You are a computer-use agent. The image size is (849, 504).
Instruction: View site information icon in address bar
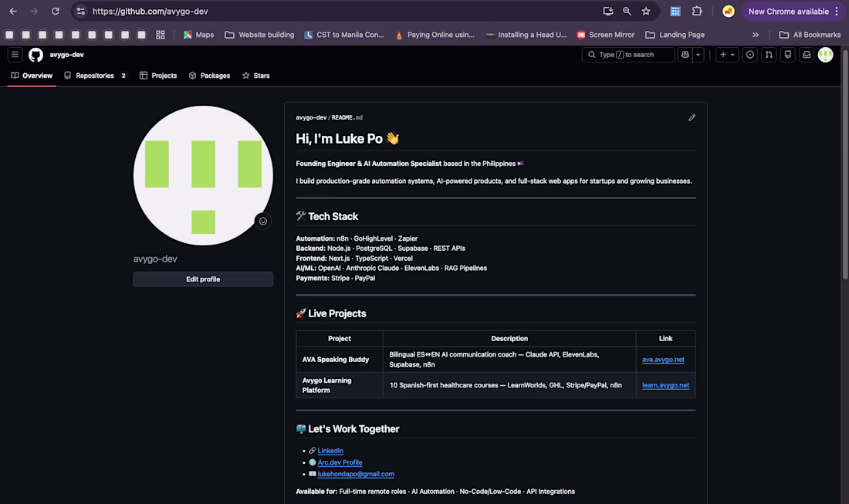(81, 12)
